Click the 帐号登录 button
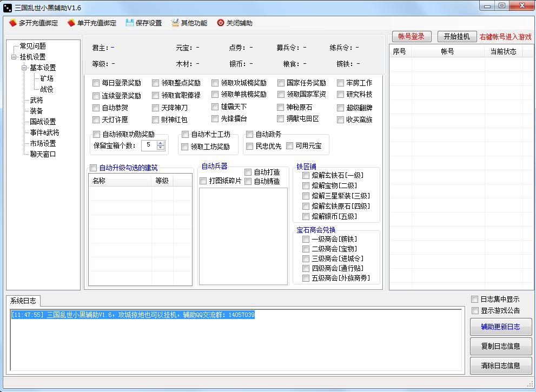 pyautogui.click(x=411, y=36)
